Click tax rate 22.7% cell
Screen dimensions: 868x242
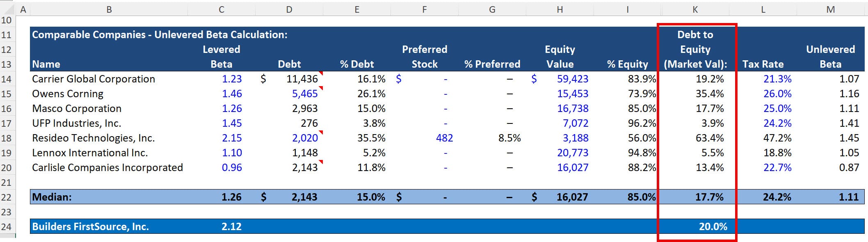coord(777,167)
